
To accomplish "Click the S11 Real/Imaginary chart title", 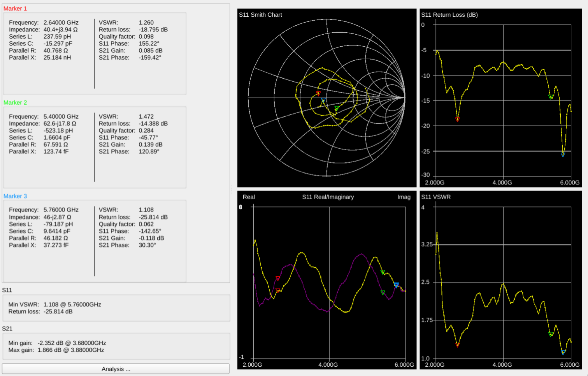I will pos(328,197).
